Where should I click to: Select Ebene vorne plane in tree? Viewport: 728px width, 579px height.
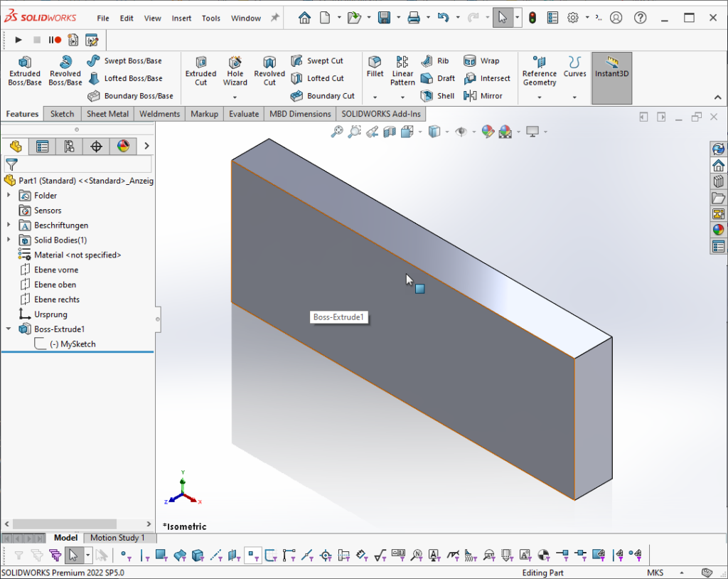coord(55,270)
